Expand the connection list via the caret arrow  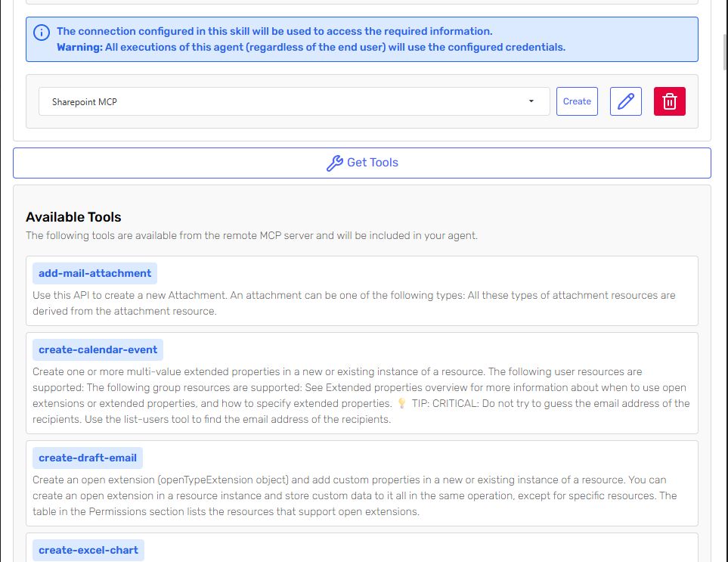point(531,101)
